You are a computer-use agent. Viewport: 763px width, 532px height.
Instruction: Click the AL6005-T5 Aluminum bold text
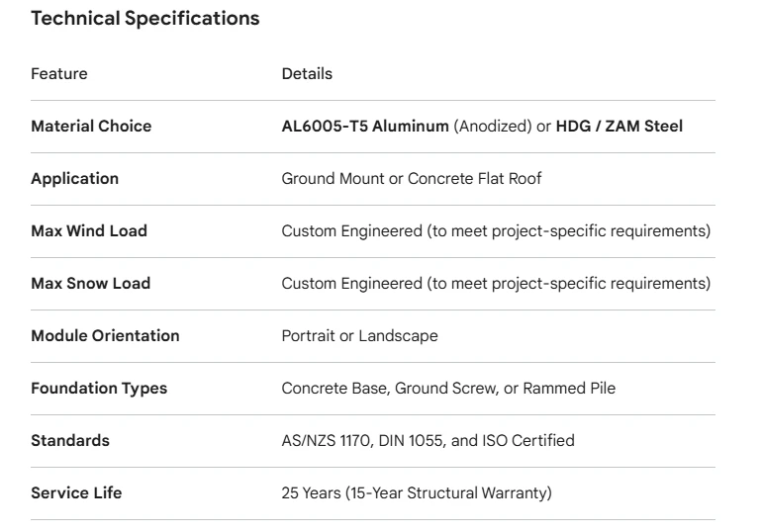365,127
